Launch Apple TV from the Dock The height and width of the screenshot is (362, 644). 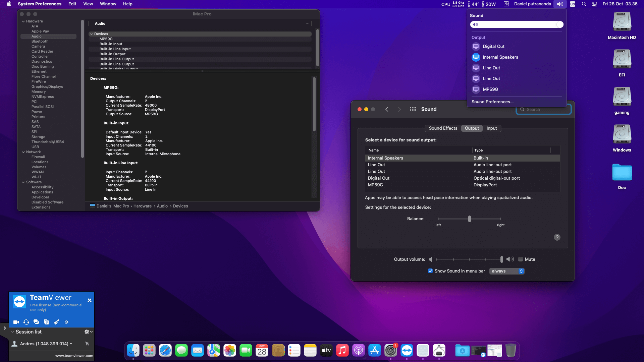[326, 351]
